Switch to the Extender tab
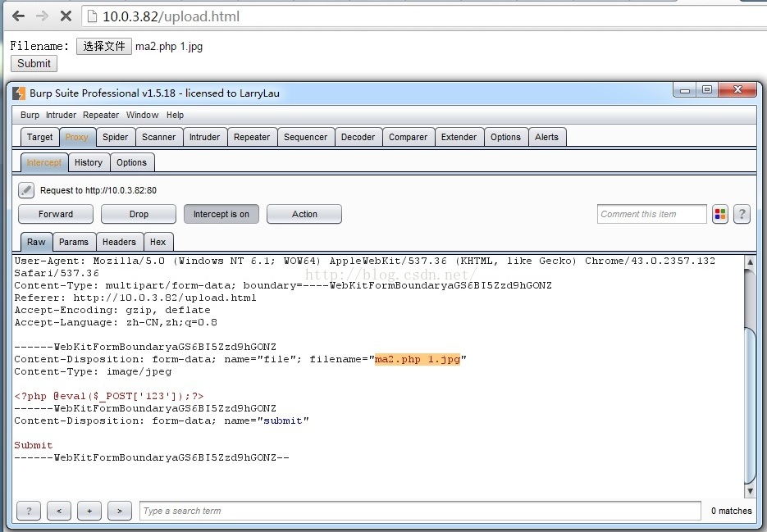The height and width of the screenshot is (532, 767). pyautogui.click(x=459, y=138)
